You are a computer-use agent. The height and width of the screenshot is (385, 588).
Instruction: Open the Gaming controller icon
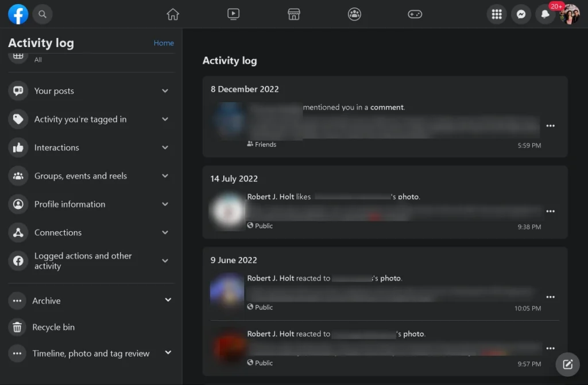point(415,14)
